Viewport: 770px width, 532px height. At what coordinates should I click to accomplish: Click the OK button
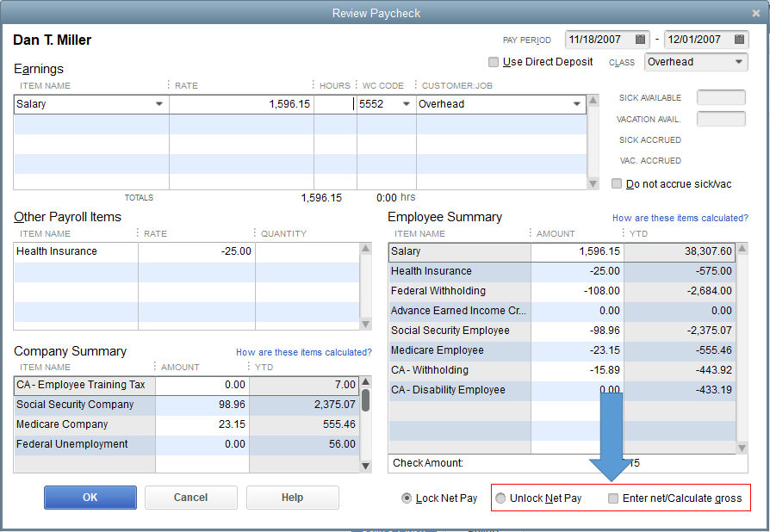90,498
